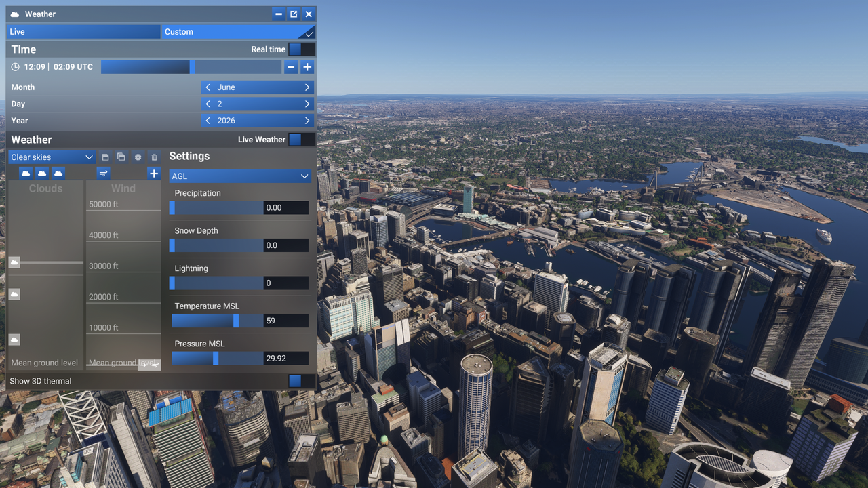Duplicate the Clear skies weather preset
This screenshot has width=868, height=488.
tap(121, 157)
